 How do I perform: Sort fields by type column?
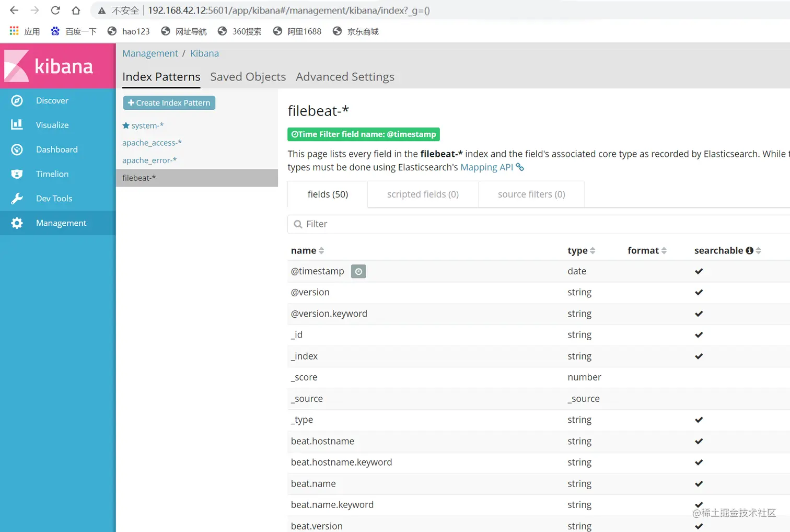click(x=582, y=251)
